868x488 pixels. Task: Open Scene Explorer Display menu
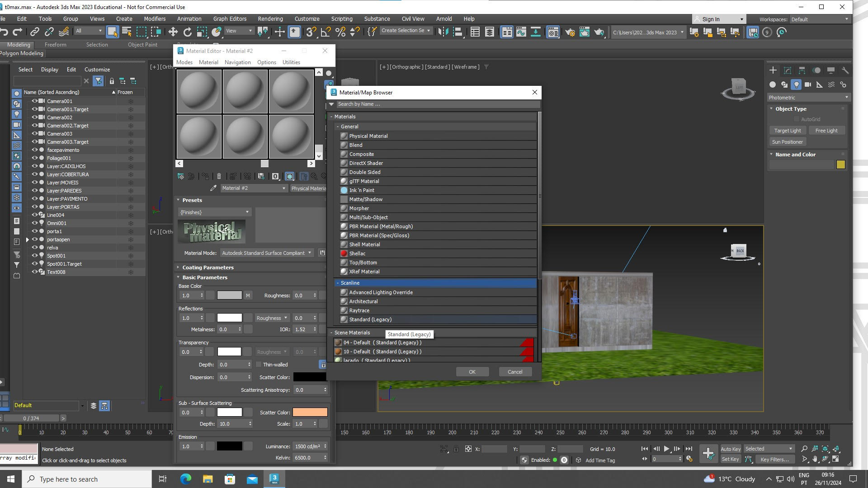[x=49, y=70]
